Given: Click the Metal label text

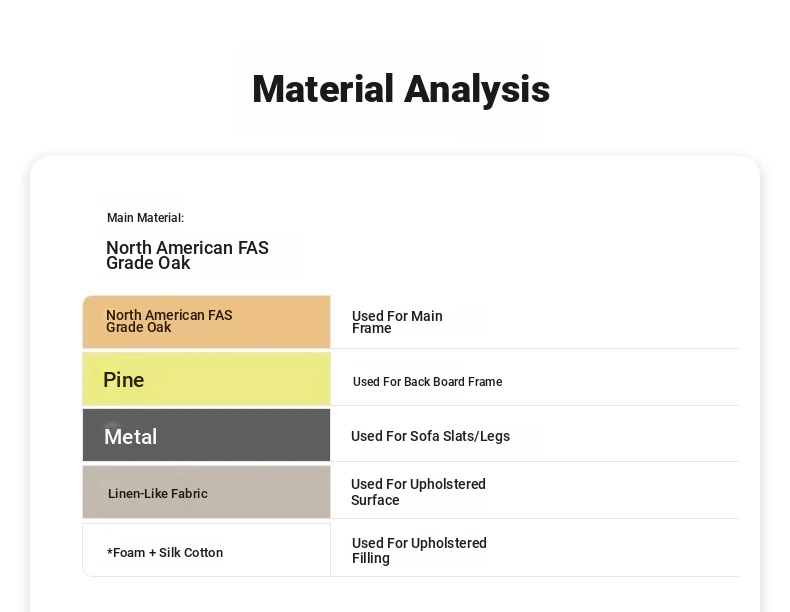Looking at the screenshot, I should [130, 436].
